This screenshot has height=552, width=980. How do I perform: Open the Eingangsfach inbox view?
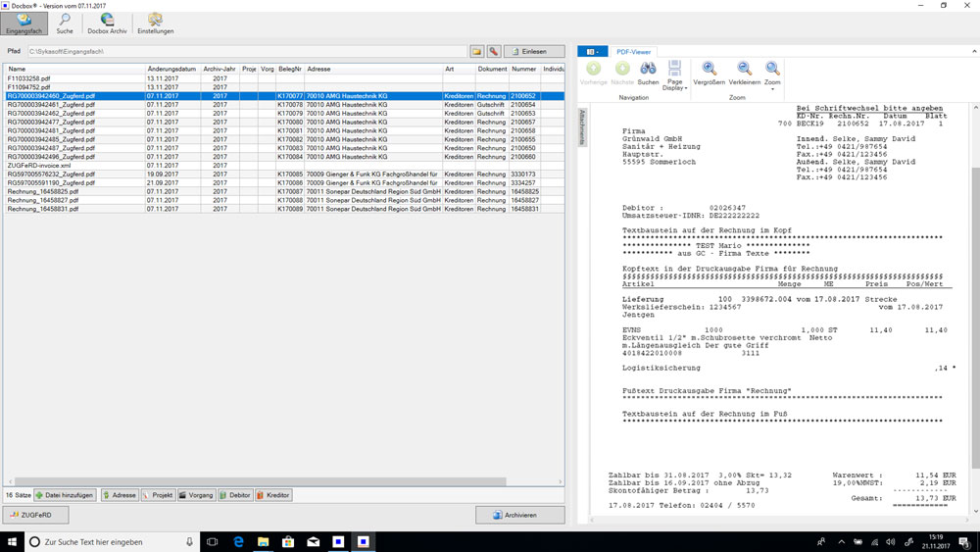24,23
